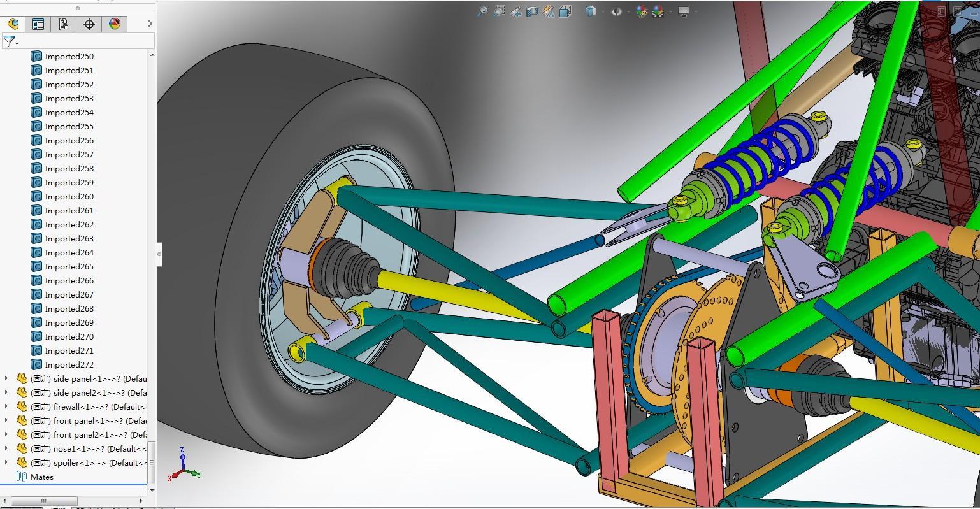
Task: Expand the spoiler<1> component node
Action: pos(6,462)
